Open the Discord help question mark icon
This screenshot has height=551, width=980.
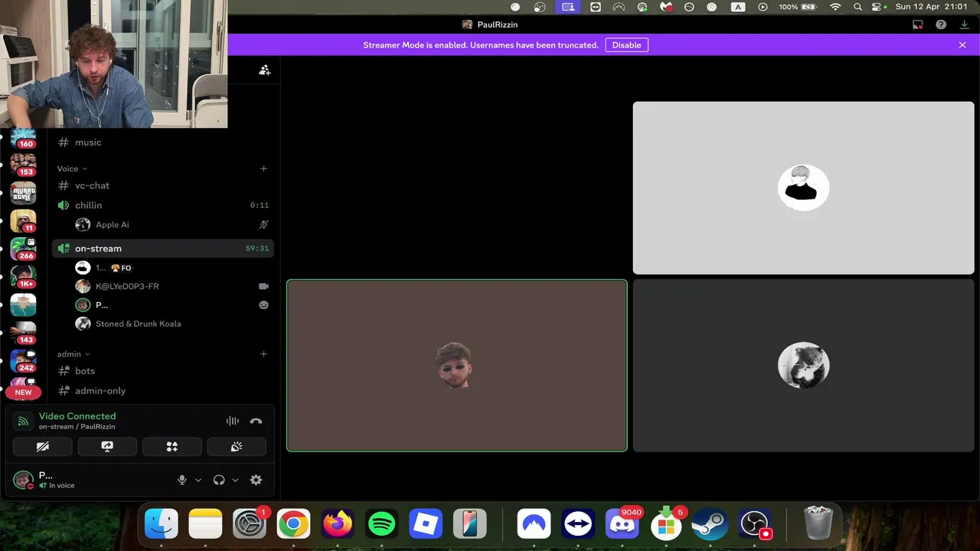[x=941, y=24]
